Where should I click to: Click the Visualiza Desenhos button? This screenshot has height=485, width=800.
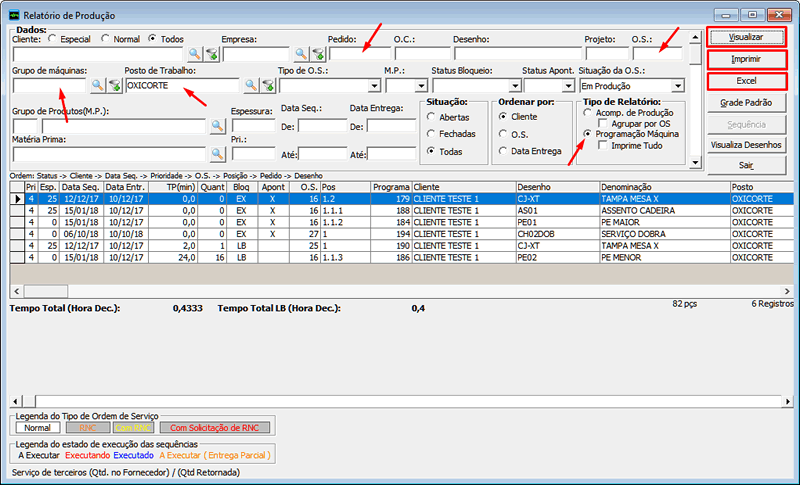(746, 145)
